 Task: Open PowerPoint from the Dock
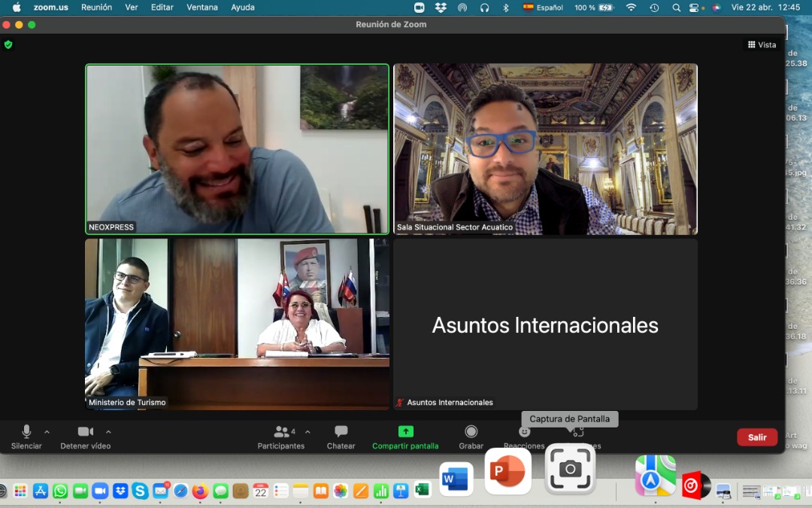tap(508, 472)
